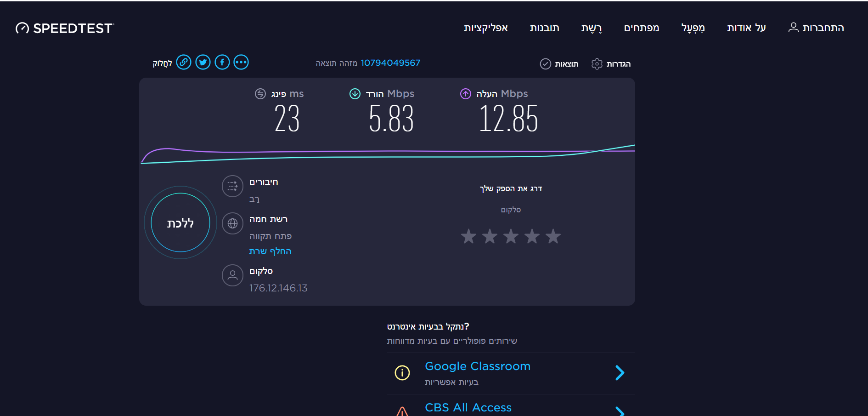Click the results checkmark icon
Screen dimensions: 868x416
(x=545, y=64)
